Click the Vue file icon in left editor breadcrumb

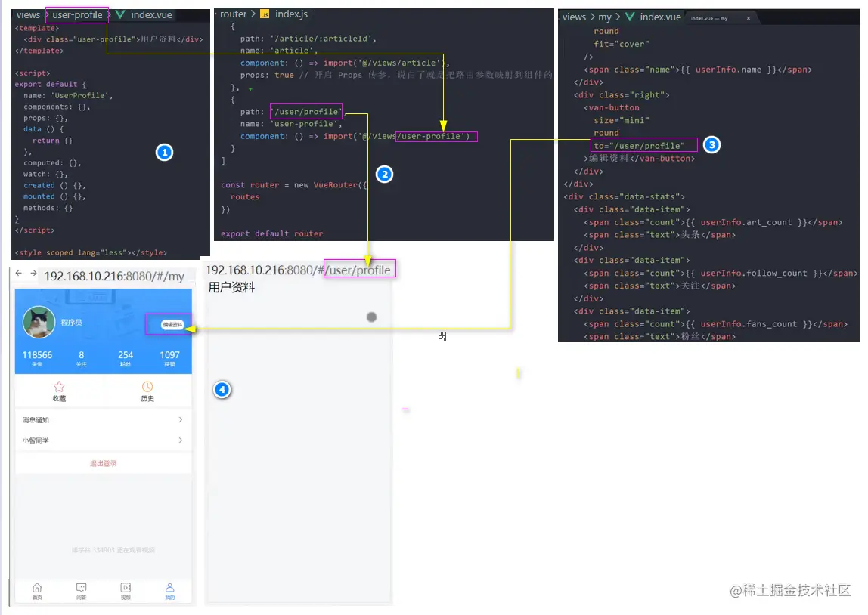[120, 15]
